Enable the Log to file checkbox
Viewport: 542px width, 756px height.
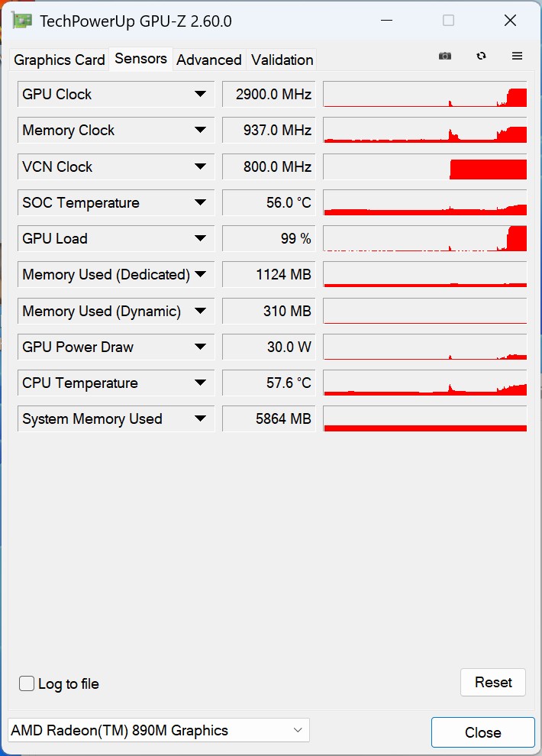pyautogui.click(x=27, y=683)
